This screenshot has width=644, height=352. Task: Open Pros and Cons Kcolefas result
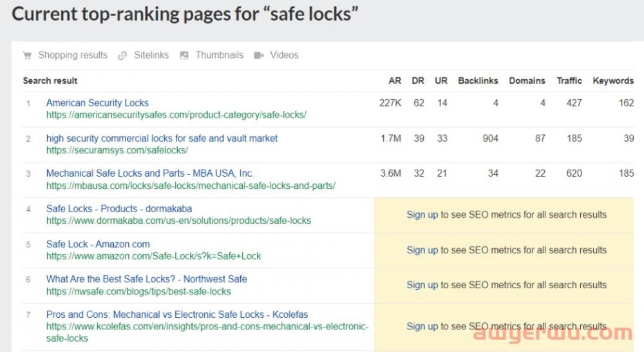click(x=177, y=315)
